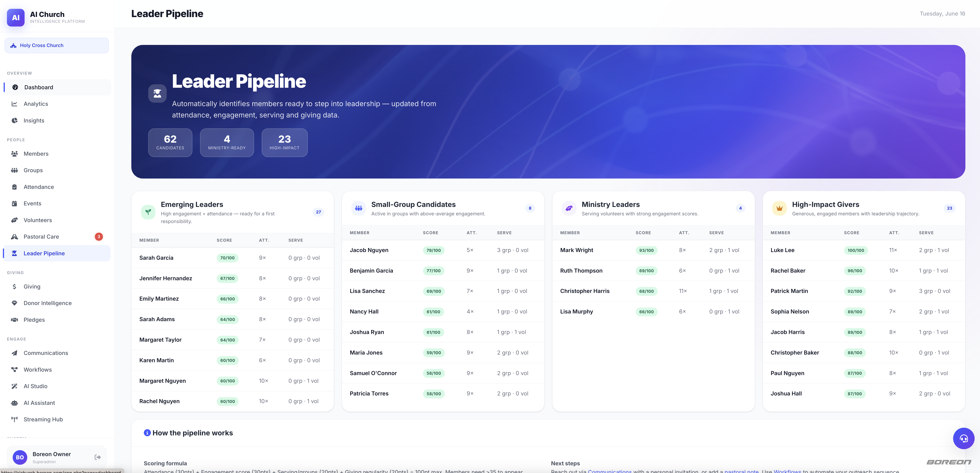The width and height of the screenshot is (980, 473).
Task: Click Christopher Harris member name
Action: (x=585, y=291)
